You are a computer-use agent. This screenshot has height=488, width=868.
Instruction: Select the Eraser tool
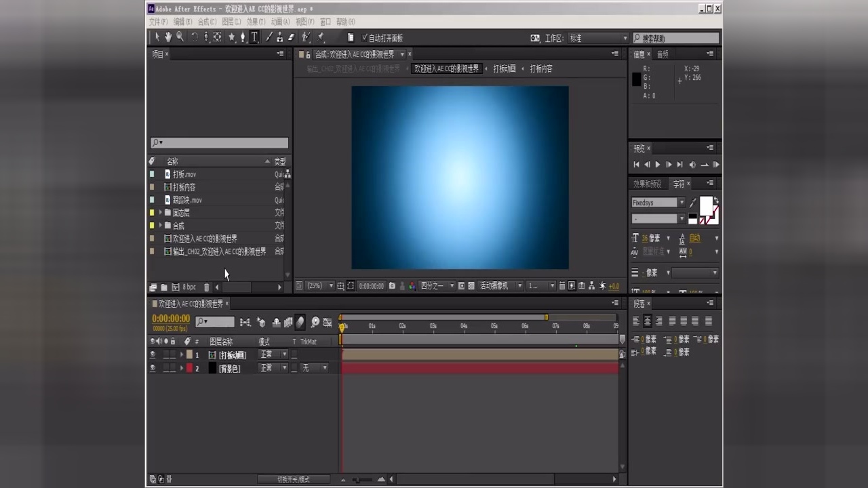pyautogui.click(x=291, y=37)
